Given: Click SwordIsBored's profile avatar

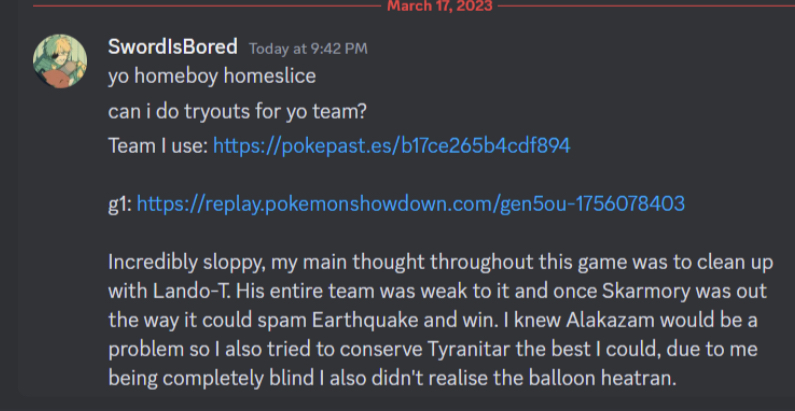Looking at the screenshot, I should [59, 60].
